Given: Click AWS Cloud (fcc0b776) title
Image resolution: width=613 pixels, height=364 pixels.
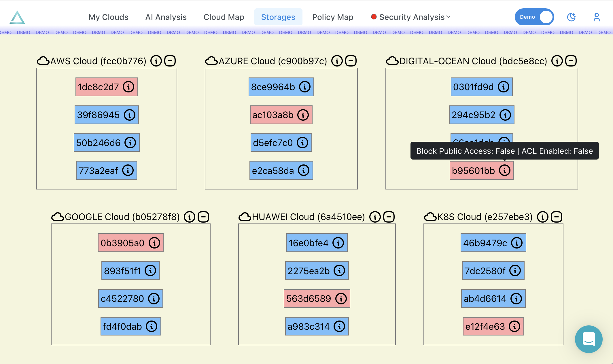Looking at the screenshot, I should click(98, 61).
